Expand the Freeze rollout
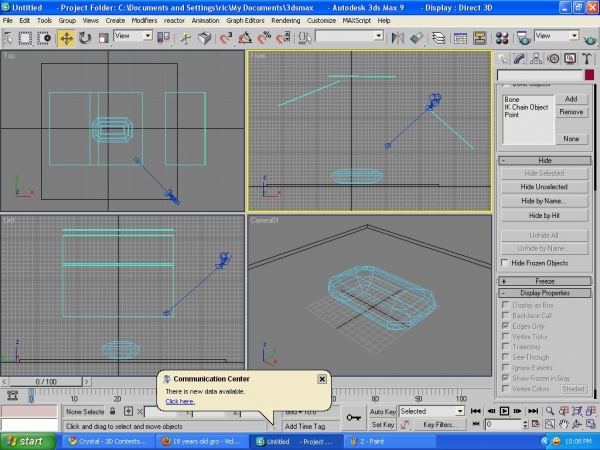 click(x=545, y=281)
